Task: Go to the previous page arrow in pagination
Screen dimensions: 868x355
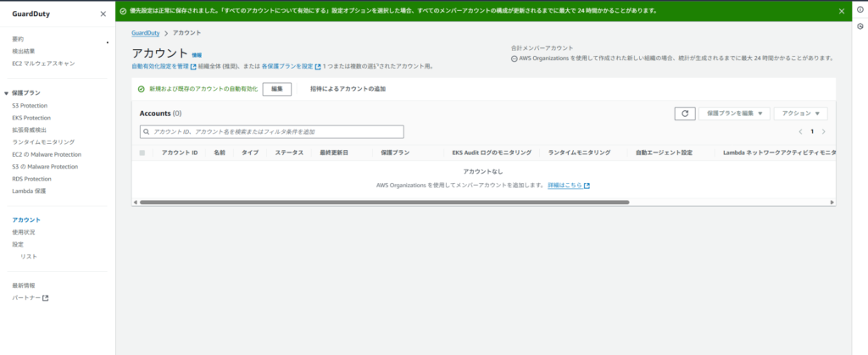Action: pos(800,131)
